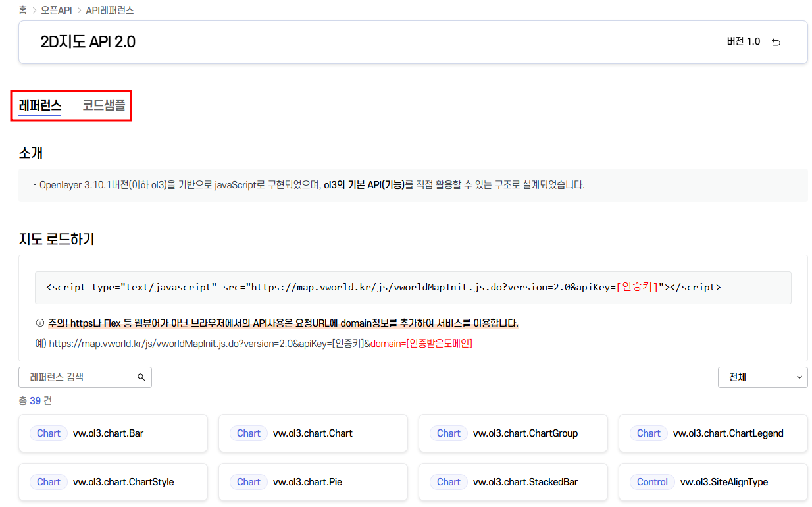Open the 전체 category dropdown

763,377
